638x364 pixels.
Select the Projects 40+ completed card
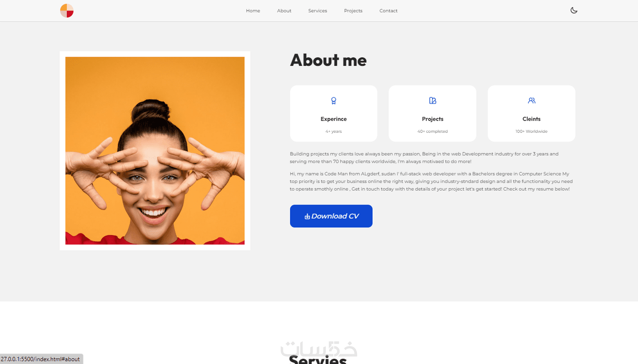[x=432, y=113]
